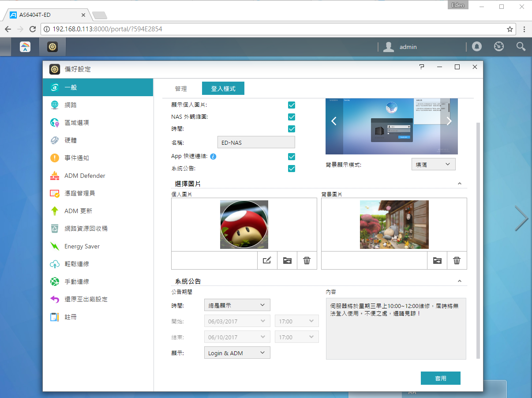This screenshot has height=398, width=532.
Task: Open the 背景顯示模式 dropdown
Action: (x=433, y=164)
